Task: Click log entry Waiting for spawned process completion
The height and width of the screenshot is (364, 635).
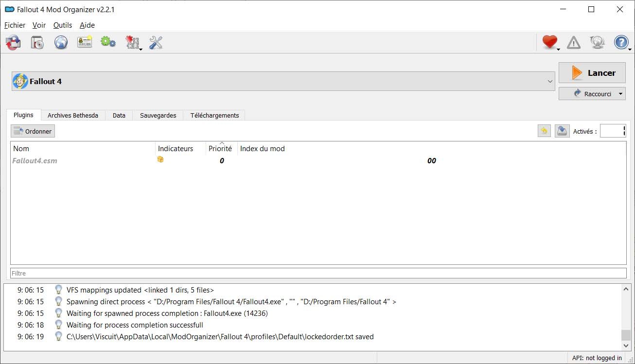Action: click(167, 313)
